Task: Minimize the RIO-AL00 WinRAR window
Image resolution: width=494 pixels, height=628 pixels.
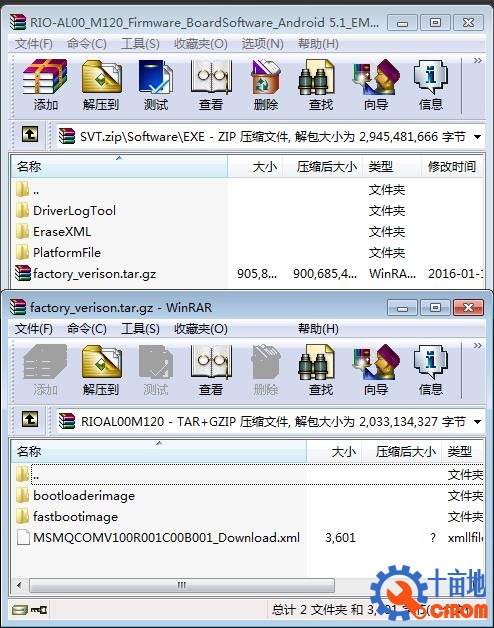Action: pos(402,23)
